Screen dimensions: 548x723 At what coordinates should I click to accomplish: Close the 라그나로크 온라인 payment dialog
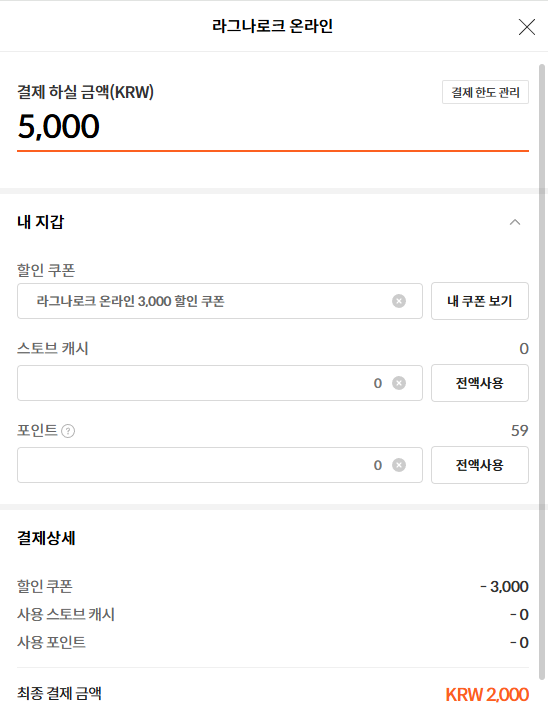click(526, 27)
